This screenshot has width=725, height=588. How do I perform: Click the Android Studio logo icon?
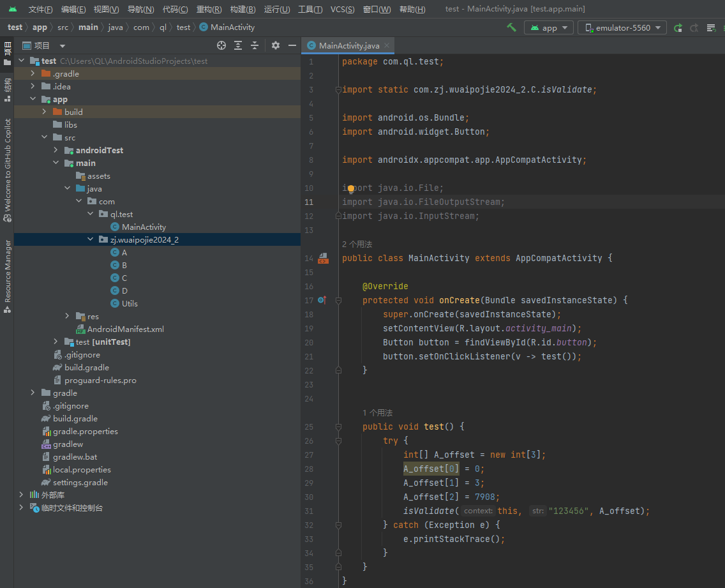(x=13, y=9)
